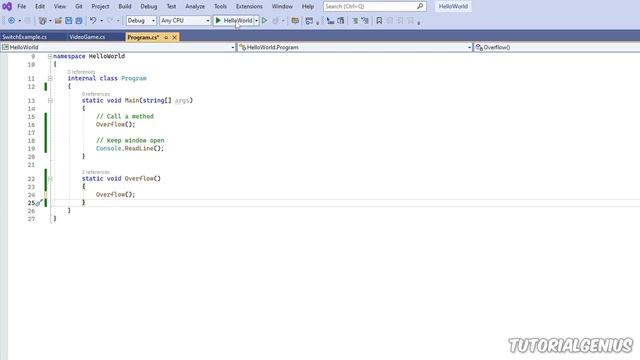Click line number 21 in the margin

pyautogui.click(x=31, y=165)
